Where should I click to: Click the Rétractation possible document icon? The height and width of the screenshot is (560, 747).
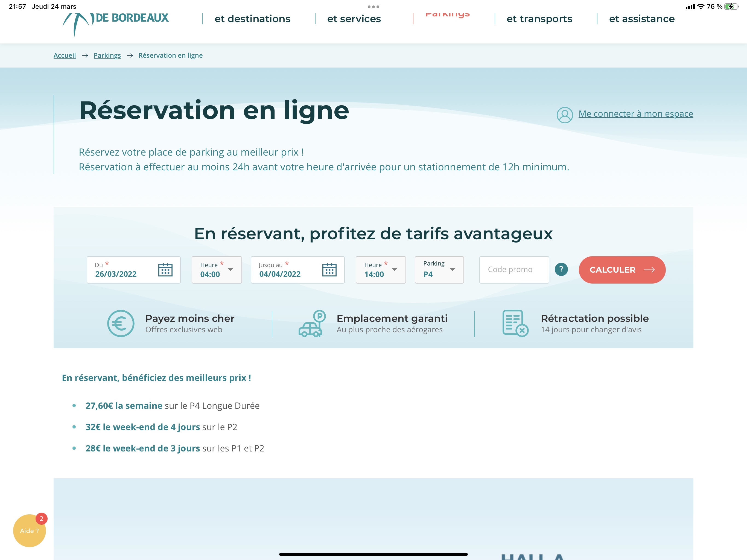515,323
